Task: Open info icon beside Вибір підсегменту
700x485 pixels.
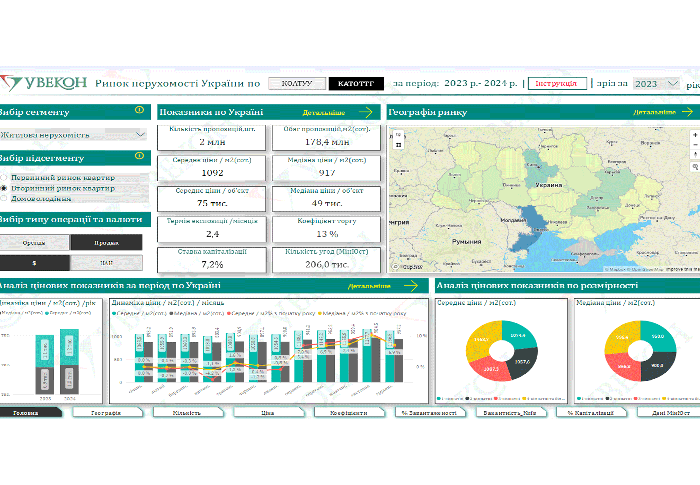Action: 139,156
